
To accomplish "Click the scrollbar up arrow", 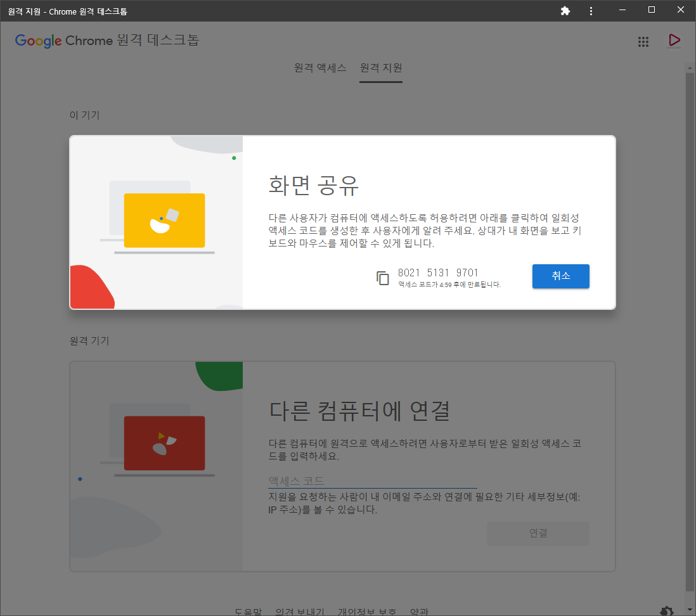I will [689, 68].
